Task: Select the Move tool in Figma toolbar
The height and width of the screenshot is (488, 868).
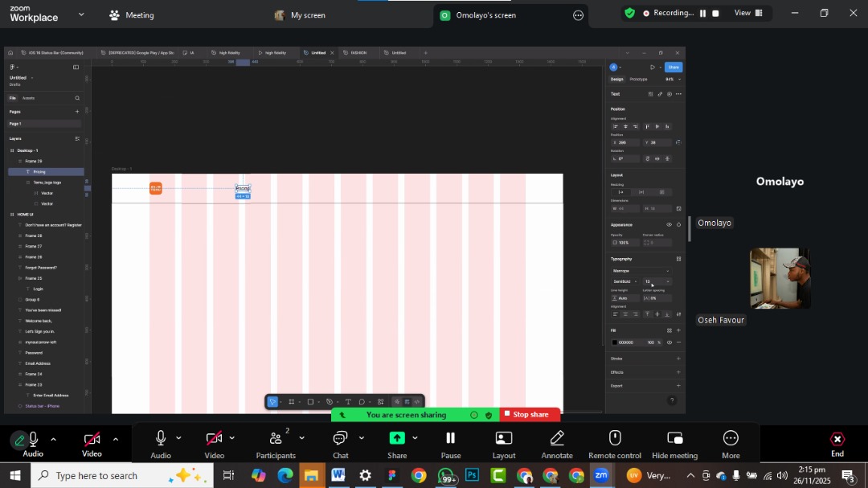Action: (x=272, y=402)
